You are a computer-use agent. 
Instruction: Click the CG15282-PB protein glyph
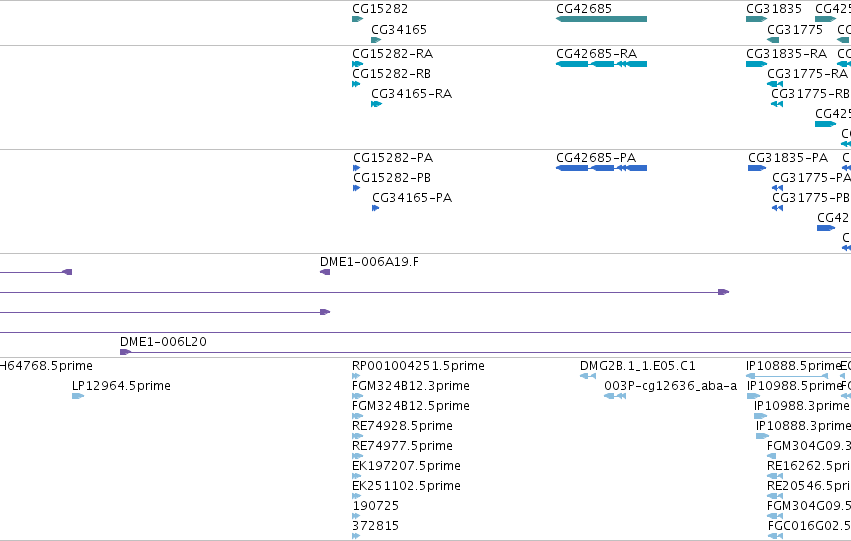click(x=357, y=188)
